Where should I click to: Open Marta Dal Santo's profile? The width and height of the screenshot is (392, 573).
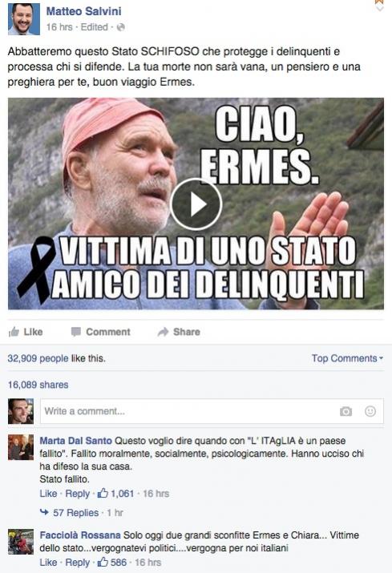pos(75,441)
